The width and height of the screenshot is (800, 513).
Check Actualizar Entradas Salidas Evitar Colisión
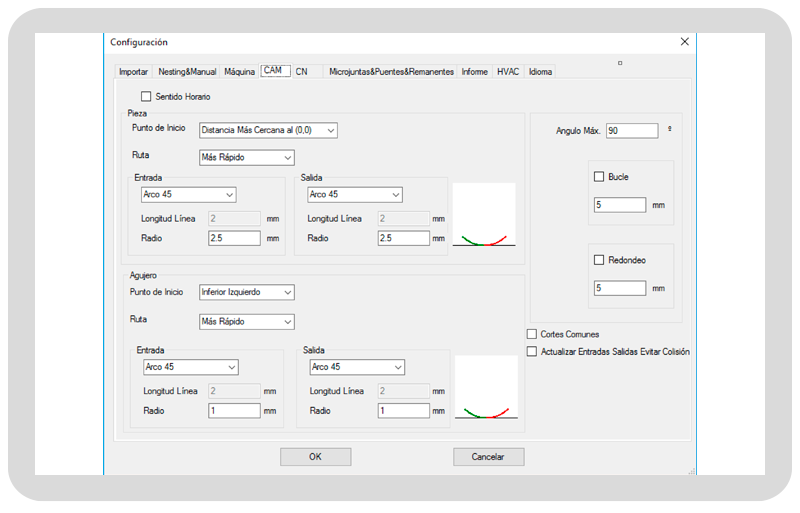coord(532,352)
